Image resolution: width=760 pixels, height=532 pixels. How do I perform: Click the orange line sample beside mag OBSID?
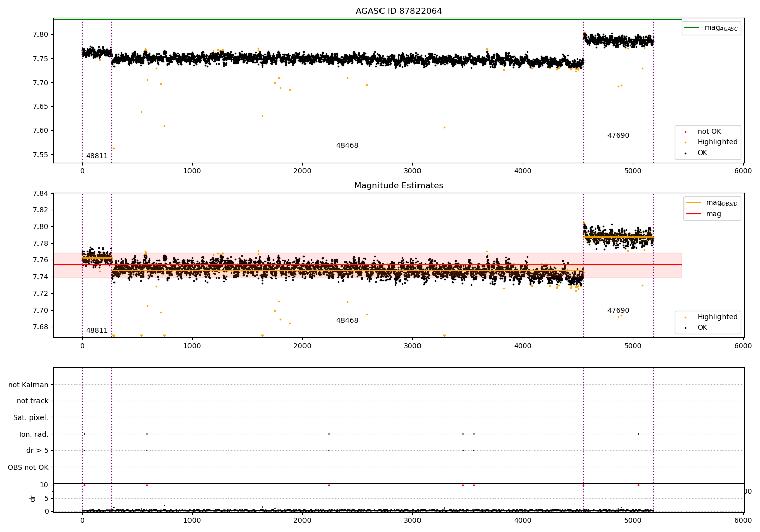tap(694, 202)
